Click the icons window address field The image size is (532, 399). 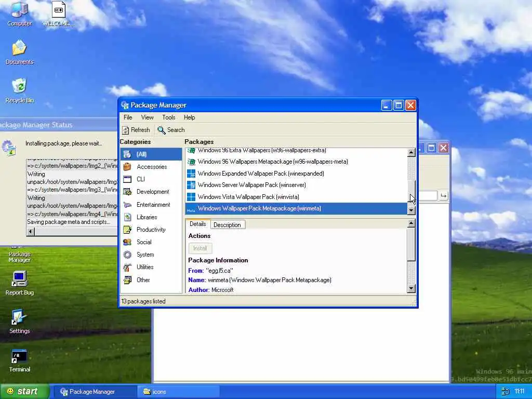point(428,196)
